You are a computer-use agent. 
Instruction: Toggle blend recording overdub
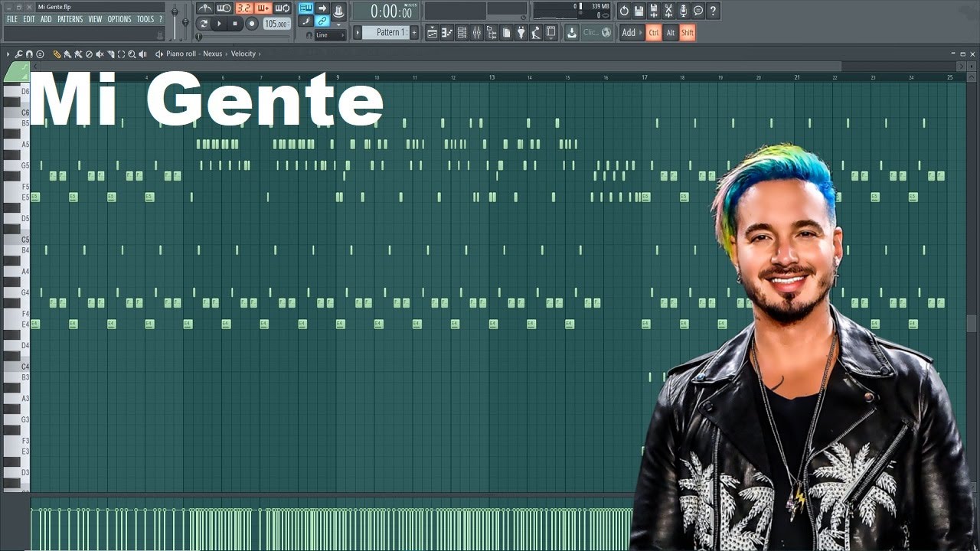coord(263,8)
